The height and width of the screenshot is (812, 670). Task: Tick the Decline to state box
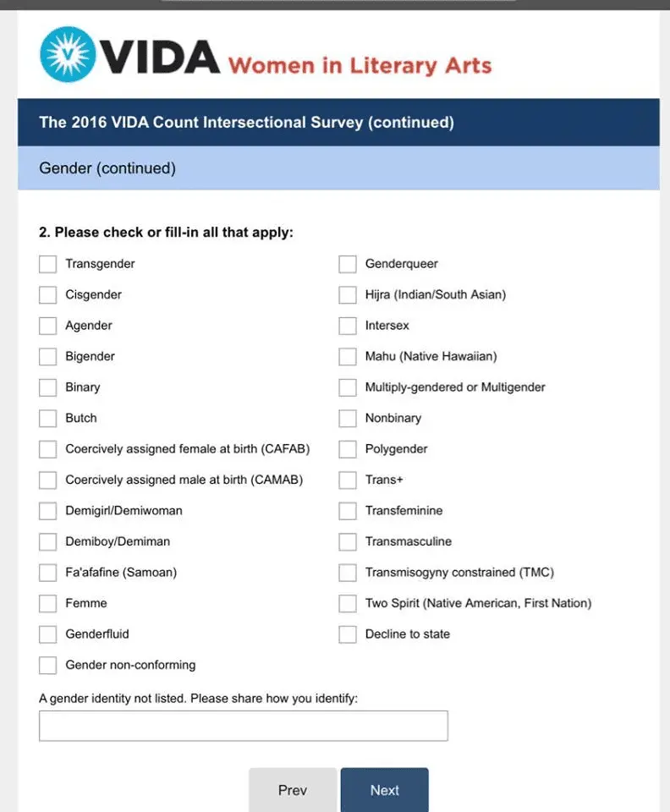(348, 634)
